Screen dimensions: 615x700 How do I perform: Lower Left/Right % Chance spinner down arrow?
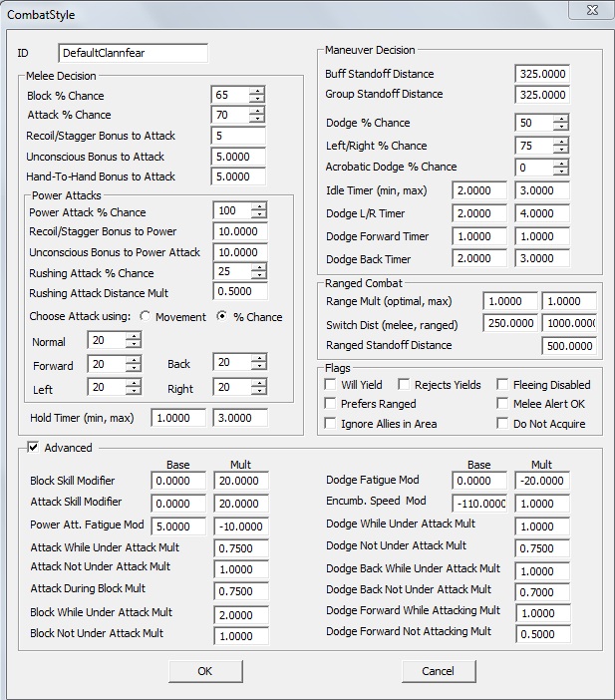tap(560, 150)
